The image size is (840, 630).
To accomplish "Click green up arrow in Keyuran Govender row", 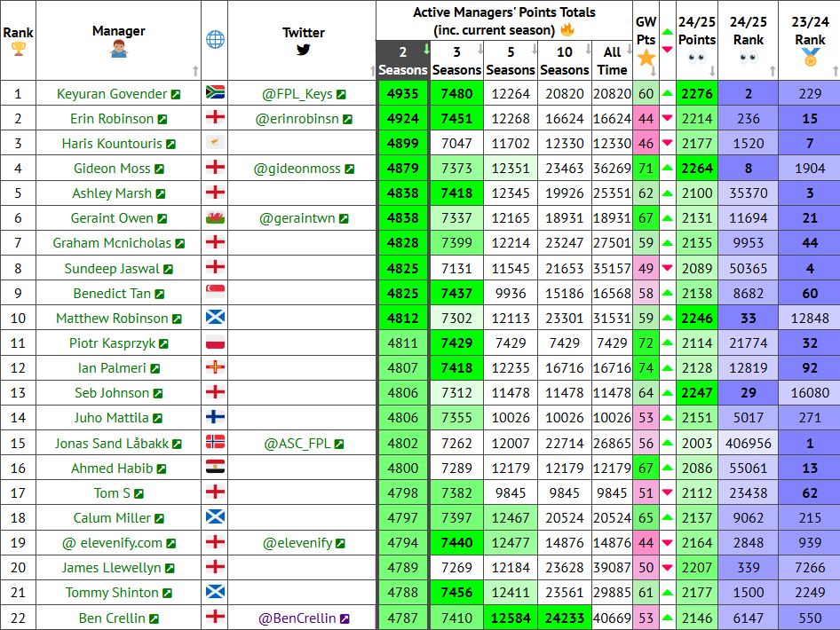I will 667,94.
